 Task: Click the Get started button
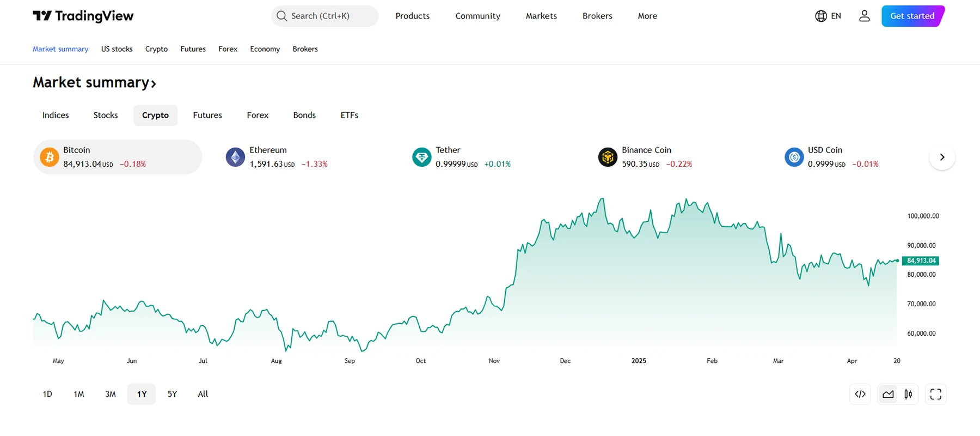(x=913, y=16)
